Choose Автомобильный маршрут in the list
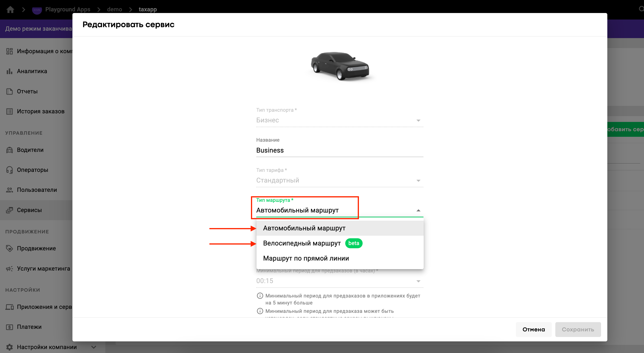Image resolution: width=644 pixels, height=353 pixels. coord(304,228)
